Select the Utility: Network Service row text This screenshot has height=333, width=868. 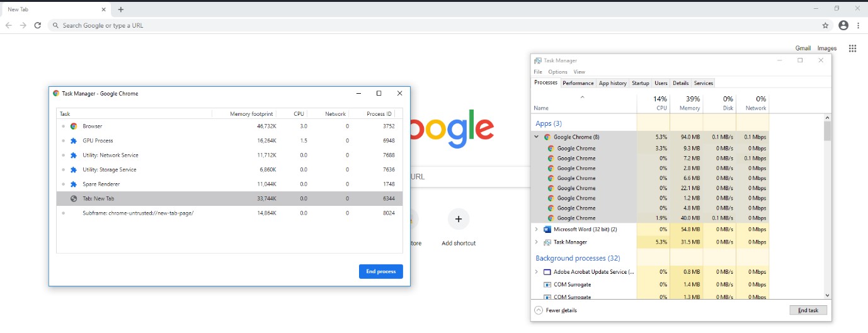[110, 155]
